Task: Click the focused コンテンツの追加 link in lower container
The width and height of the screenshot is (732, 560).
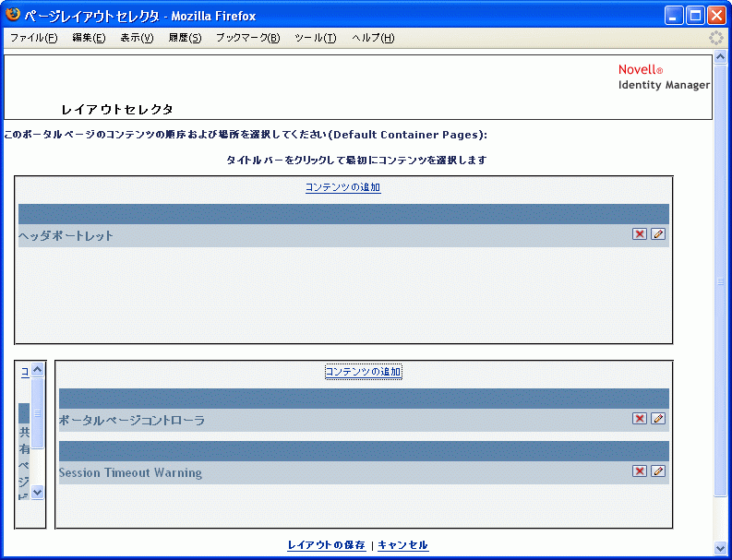Action: pyautogui.click(x=363, y=372)
